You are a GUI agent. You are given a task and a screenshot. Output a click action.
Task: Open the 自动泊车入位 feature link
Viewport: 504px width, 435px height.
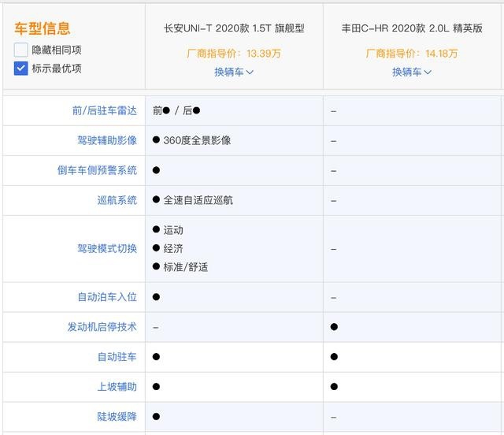pos(107,297)
